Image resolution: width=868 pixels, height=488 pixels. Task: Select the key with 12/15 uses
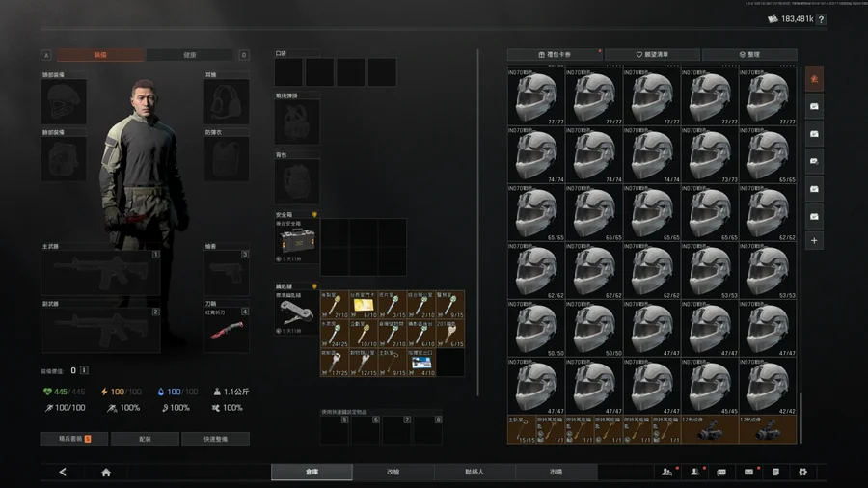364,363
